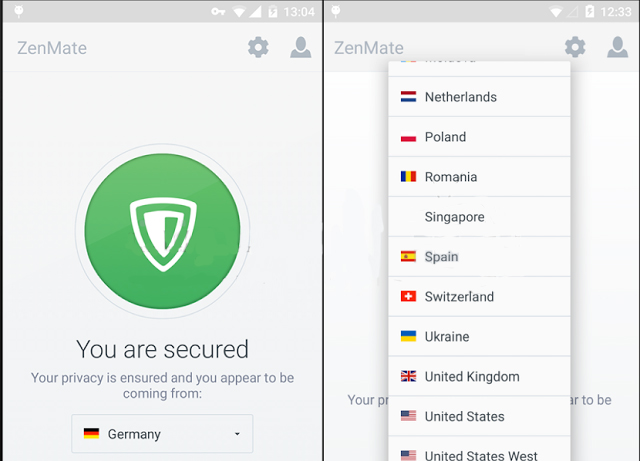Select Ukraine as VPN location
This screenshot has height=461, width=640.
click(479, 336)
